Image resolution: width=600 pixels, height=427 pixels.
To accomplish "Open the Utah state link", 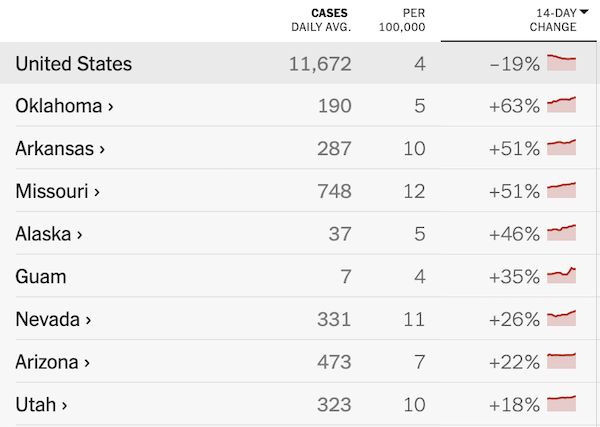I will [x=42, y=405].
